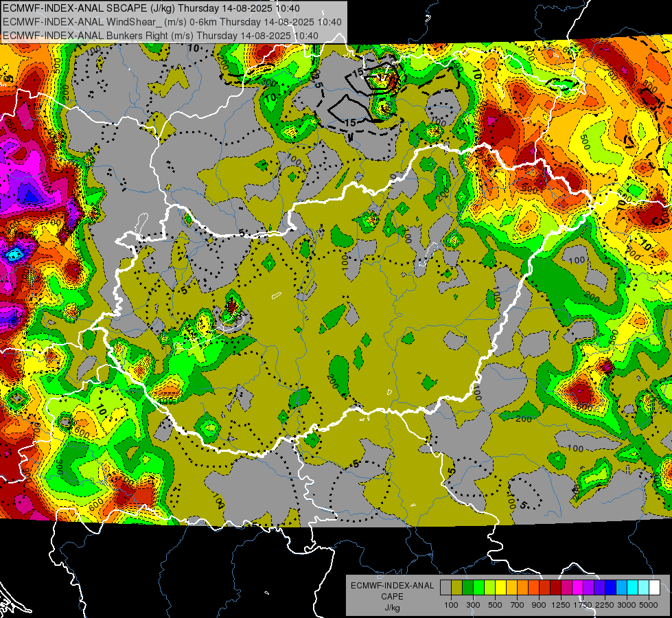
Task: Click the CAPE label in legend
Action: (392, 597)
